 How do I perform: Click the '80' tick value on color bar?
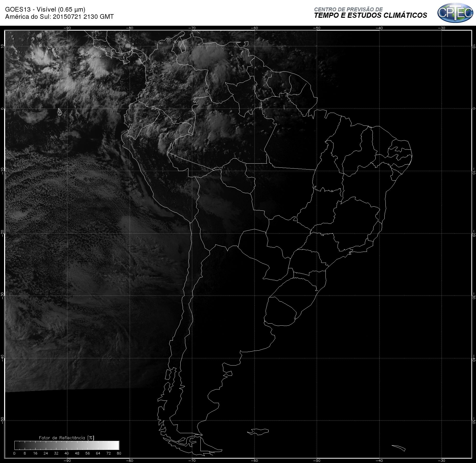pos(119,453)
